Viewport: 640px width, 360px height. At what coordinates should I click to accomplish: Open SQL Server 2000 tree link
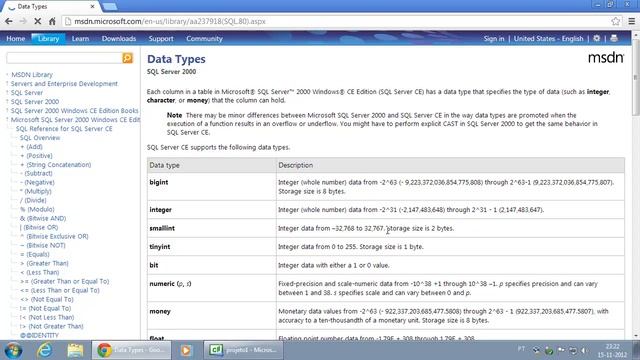35,102
